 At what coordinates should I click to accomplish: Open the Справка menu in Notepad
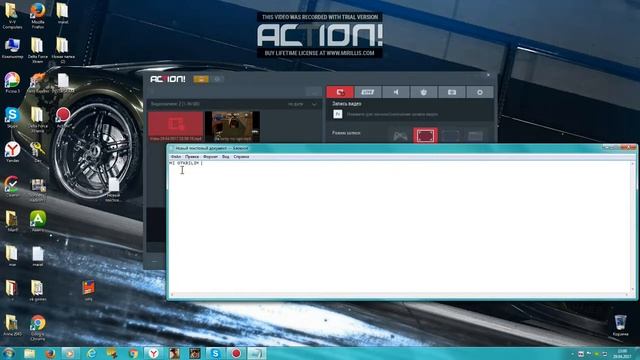[x=241, y=157]
